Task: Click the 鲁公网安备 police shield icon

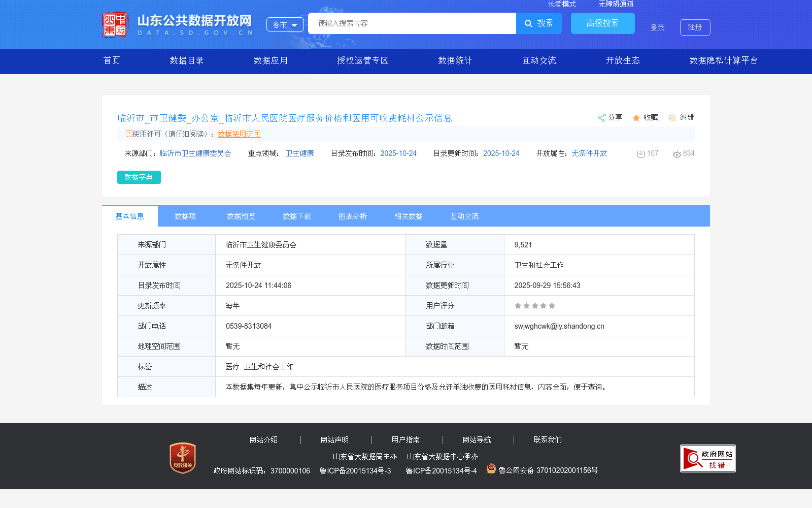Action: [x=491, y=469]
